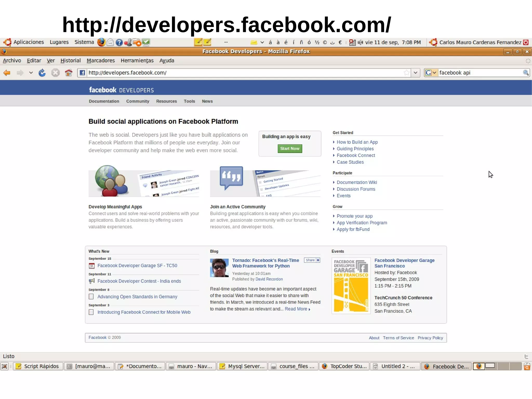Click the address bar URL field
This screenshot has height=399, width=532.
pyautogui.click(x=244, y=73)
